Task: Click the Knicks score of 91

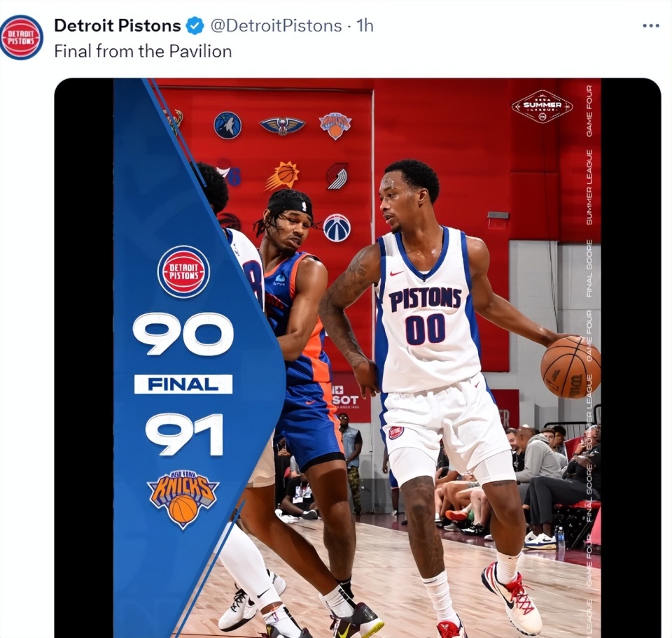Action: click(x=184, y=434)
